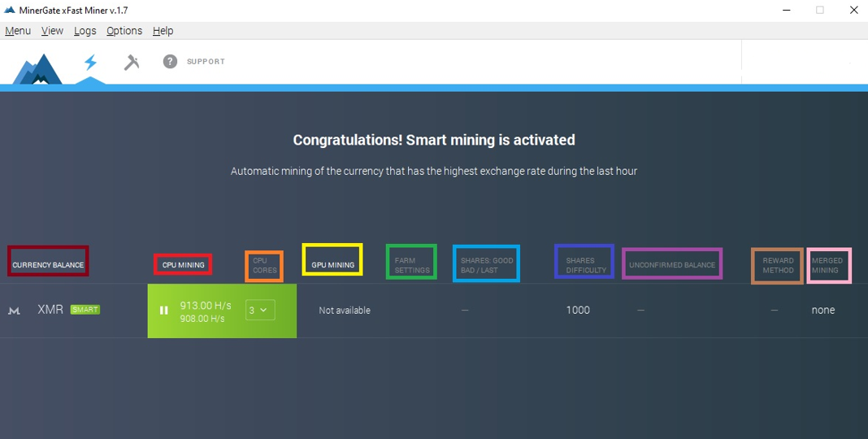The image size is (868, 439).
Task: Click the CPU MINING column header
Action: [183, 265]
